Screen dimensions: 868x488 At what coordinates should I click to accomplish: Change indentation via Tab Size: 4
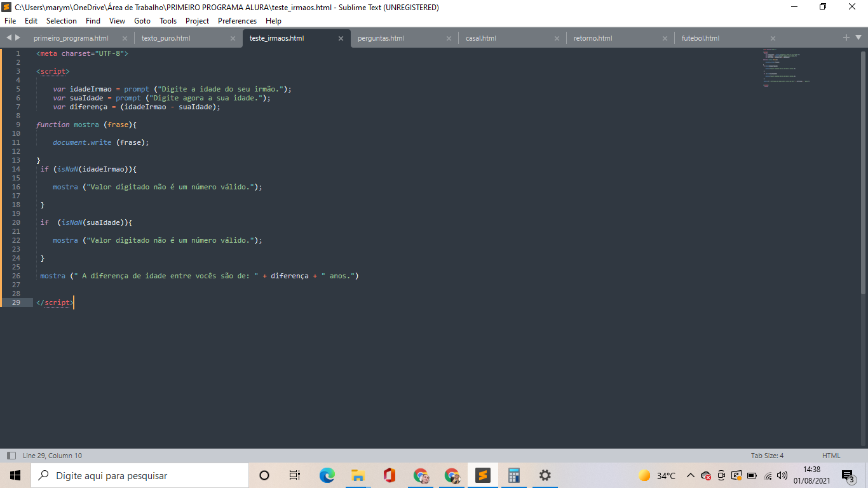tap(767, 456)
